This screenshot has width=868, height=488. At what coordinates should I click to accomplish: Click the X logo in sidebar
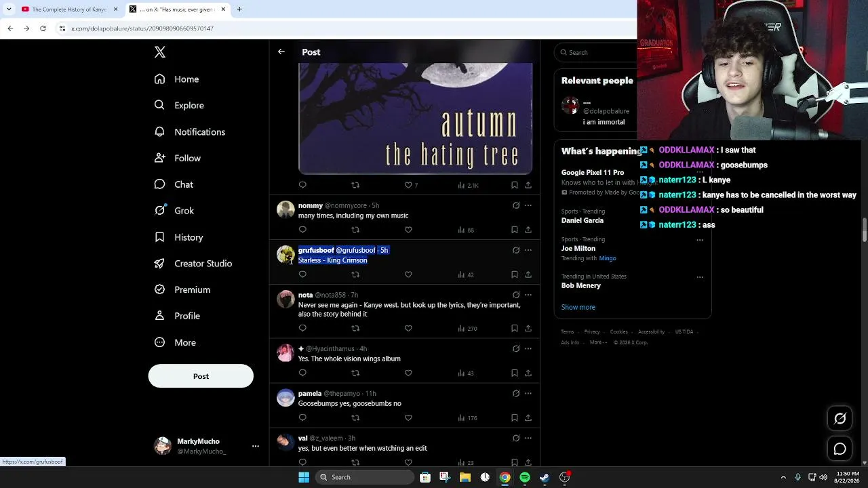coord(160,52)
